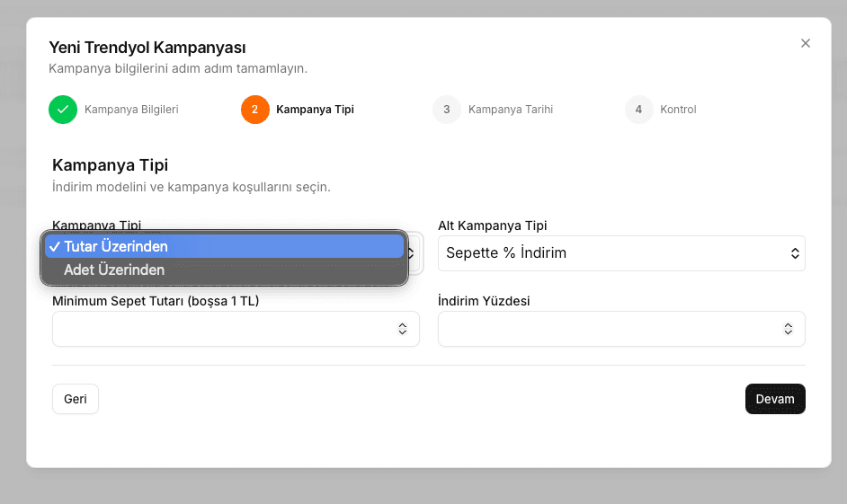Viewport: 847px width, 504px height.
Task: Click the İndirim Yüzdesi stepper arrows
Action: 789,329
